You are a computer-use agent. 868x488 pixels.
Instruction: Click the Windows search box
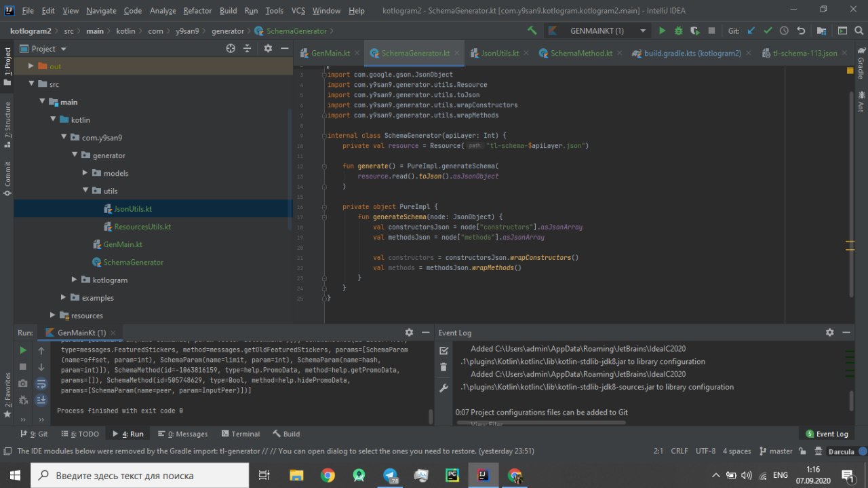point(140,475)
